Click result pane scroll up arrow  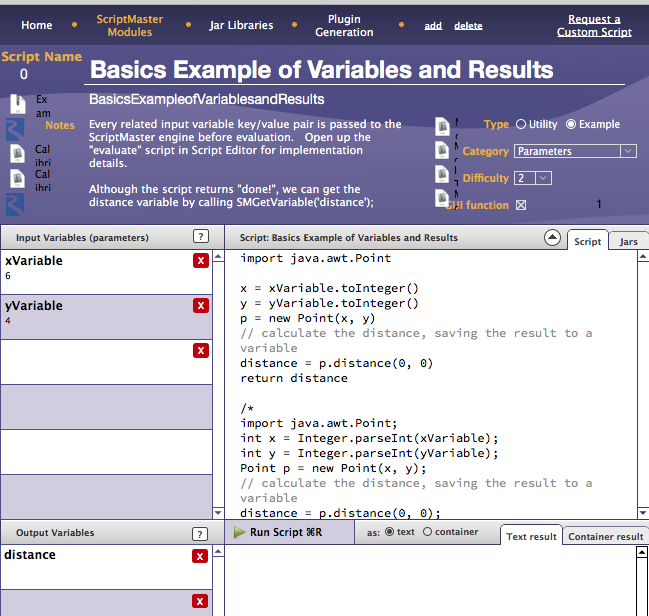(x=642, y=552)
